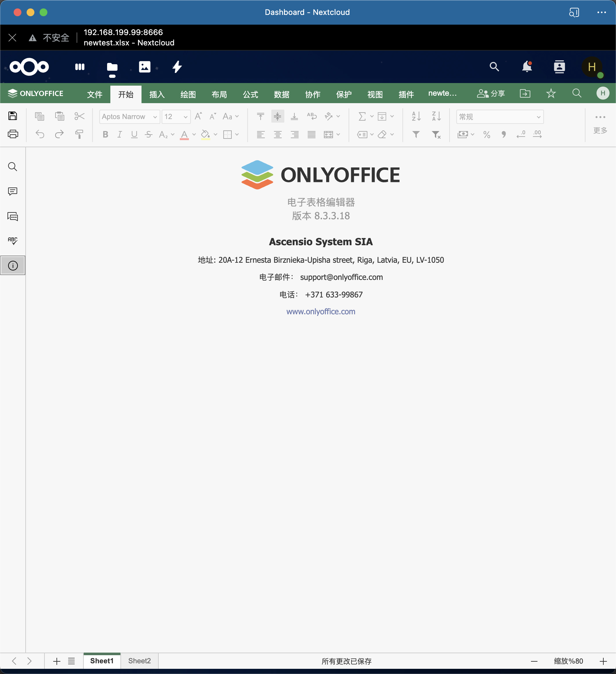Image resolution: width=616 pixels, height=674 pixels.
Task: Toggle underline formatting
Action: click(x=134, y=134)
